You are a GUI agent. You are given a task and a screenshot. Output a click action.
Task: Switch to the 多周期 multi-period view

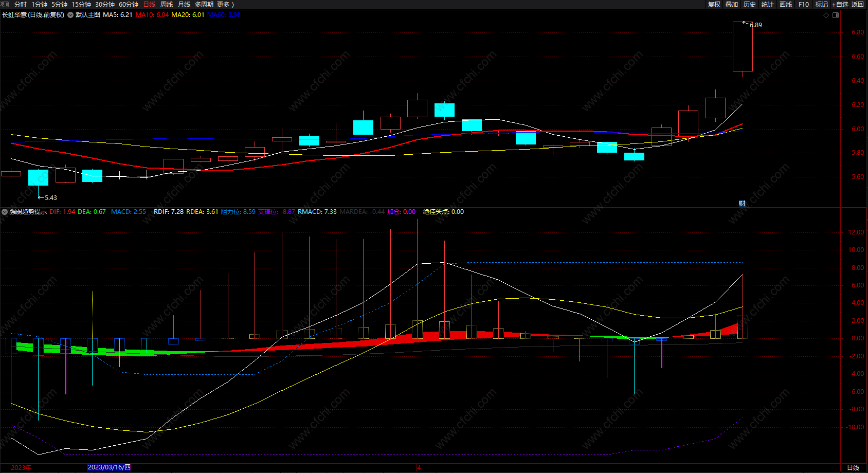[x=204, y=4]
